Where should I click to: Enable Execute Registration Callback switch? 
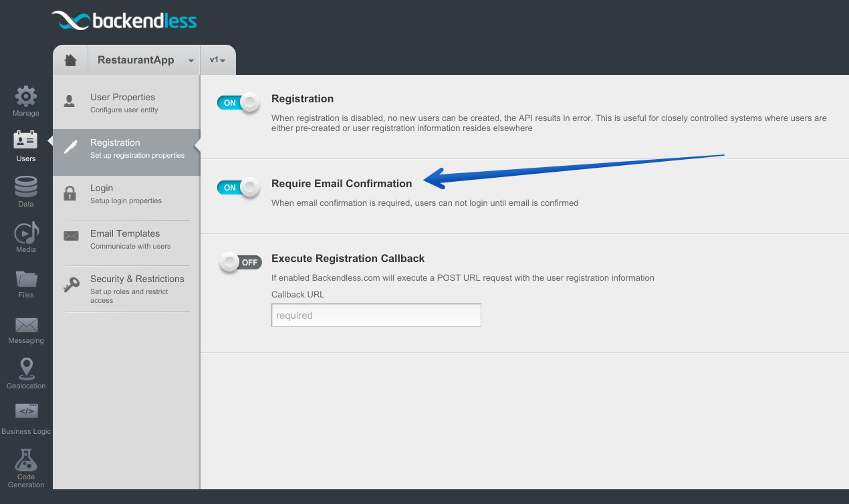(240, 263)
